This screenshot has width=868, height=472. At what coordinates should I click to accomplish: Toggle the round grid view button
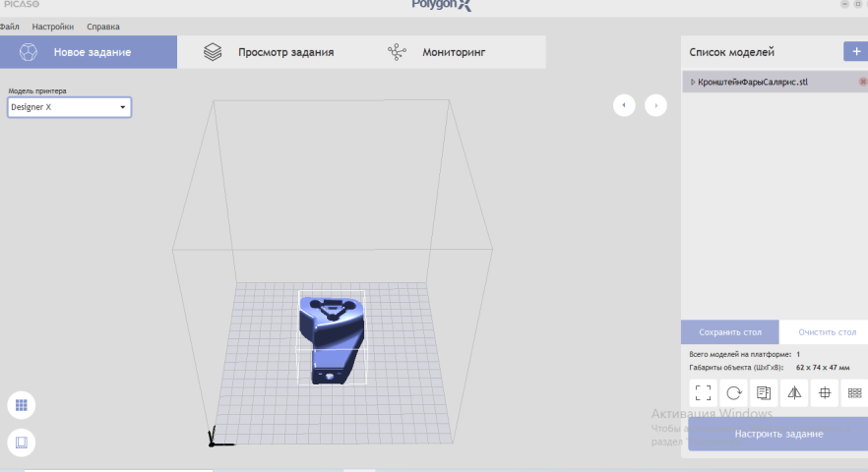22,405
